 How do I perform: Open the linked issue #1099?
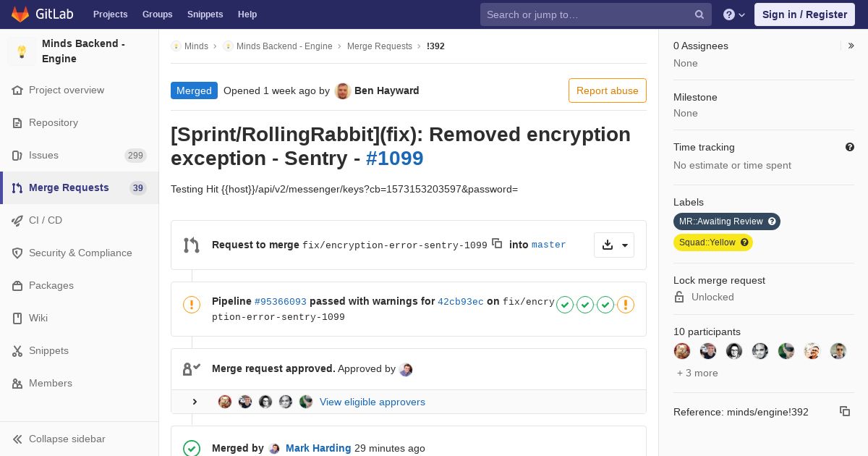(394, 158)
